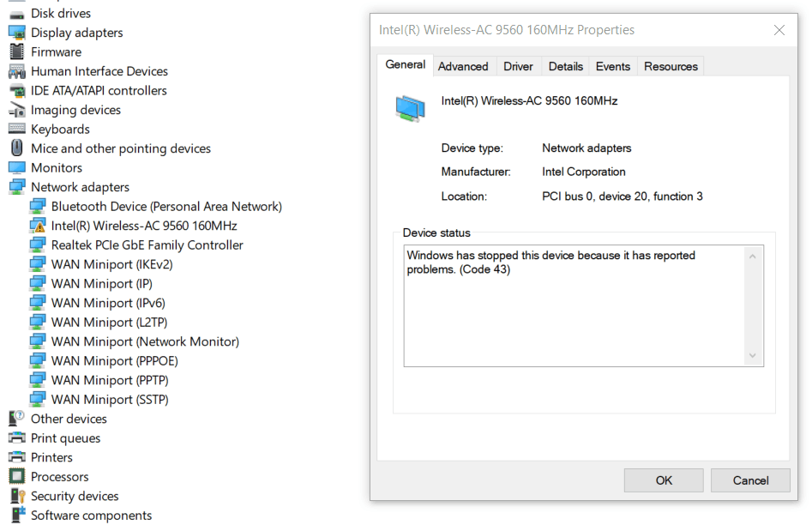Select WAN Miniport (Network Monitor) label
The image size is (812, 525).
click(145, 341)
